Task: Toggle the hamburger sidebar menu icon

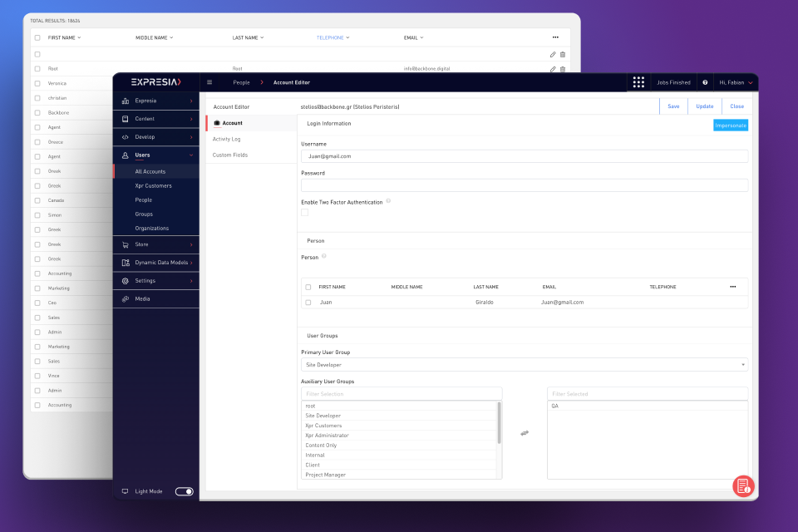Action: 209,82
